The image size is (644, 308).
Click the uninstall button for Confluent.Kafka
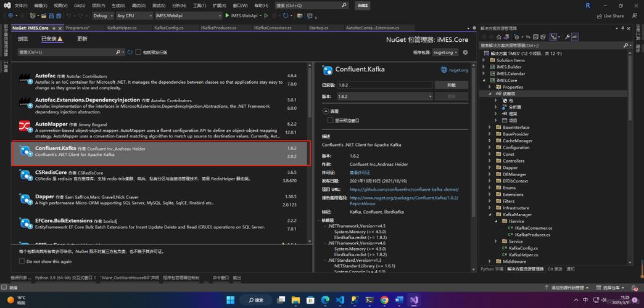pos(452,85)
